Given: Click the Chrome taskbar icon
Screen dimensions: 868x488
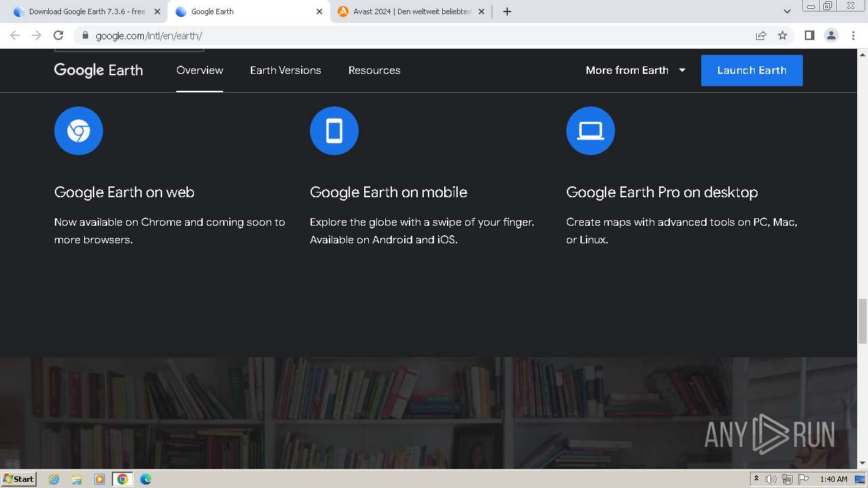Looking at the screenshot, I should [123, 479].
